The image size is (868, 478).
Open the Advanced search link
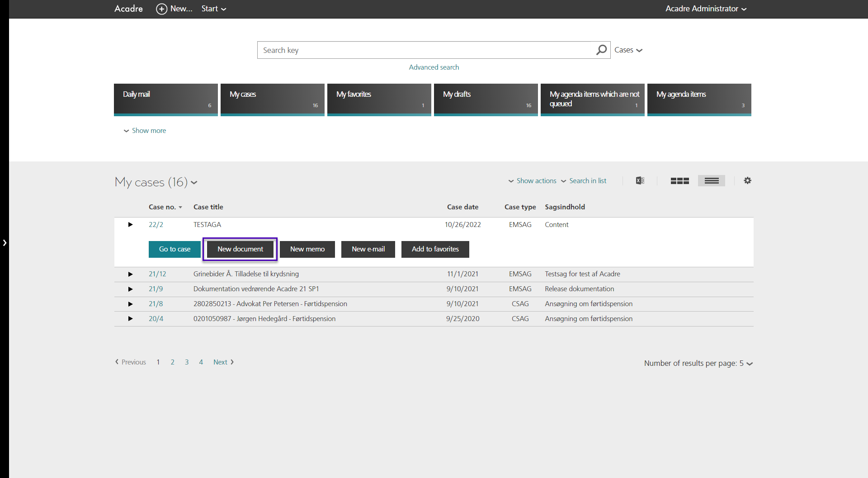coord(434,67)
